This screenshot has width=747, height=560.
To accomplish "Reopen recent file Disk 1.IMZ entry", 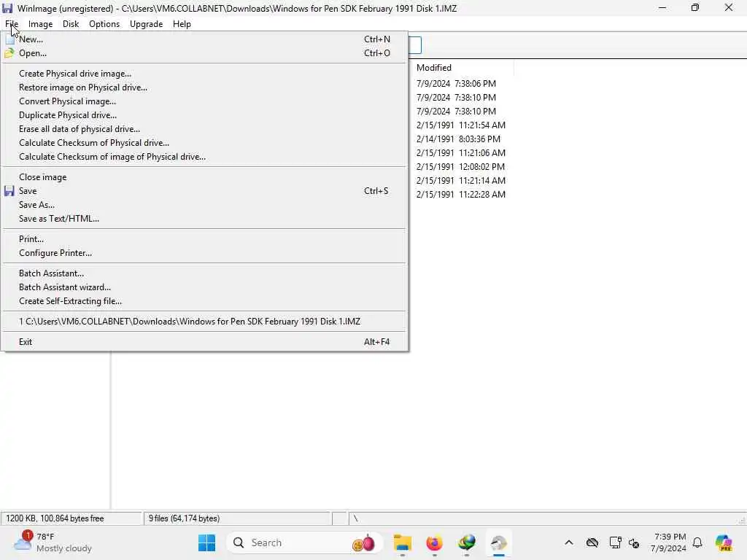I will [205, 322].
